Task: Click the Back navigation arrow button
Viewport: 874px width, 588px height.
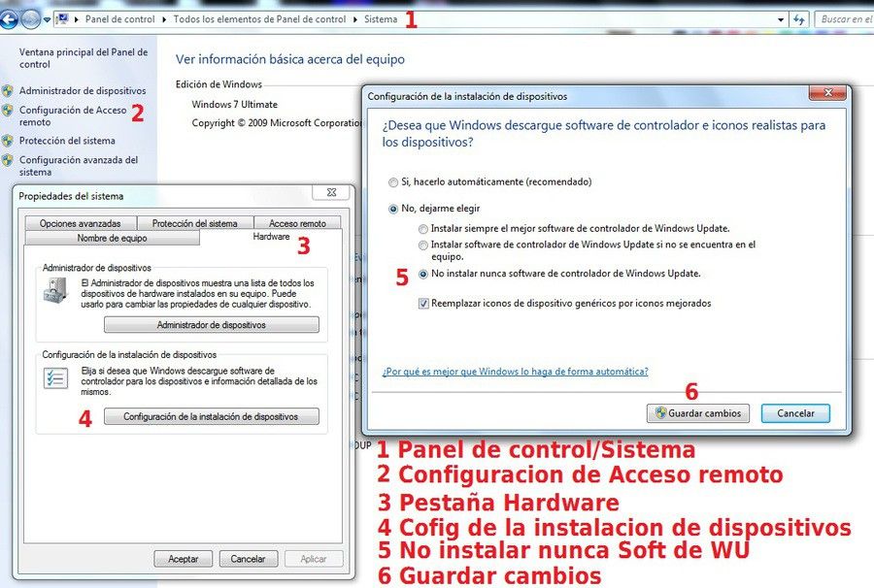Action: click(x=8, y=19)
